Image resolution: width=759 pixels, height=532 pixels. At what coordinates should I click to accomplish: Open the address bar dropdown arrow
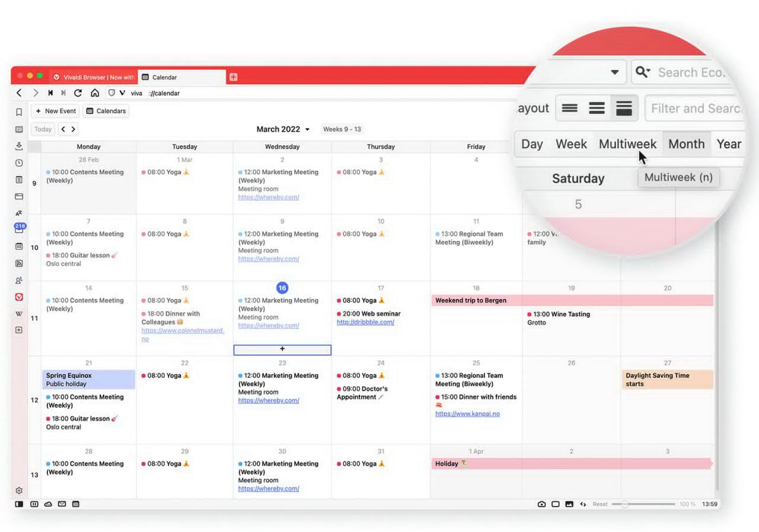(x=614, y=72)
